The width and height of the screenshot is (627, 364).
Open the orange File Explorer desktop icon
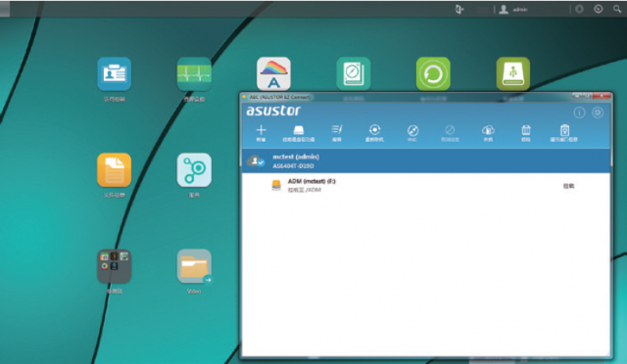tap(114, 170)
